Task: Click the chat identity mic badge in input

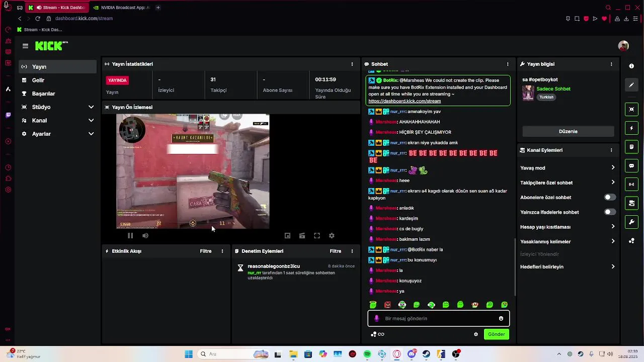Action: pyautogui.click(x=376, y=318)
